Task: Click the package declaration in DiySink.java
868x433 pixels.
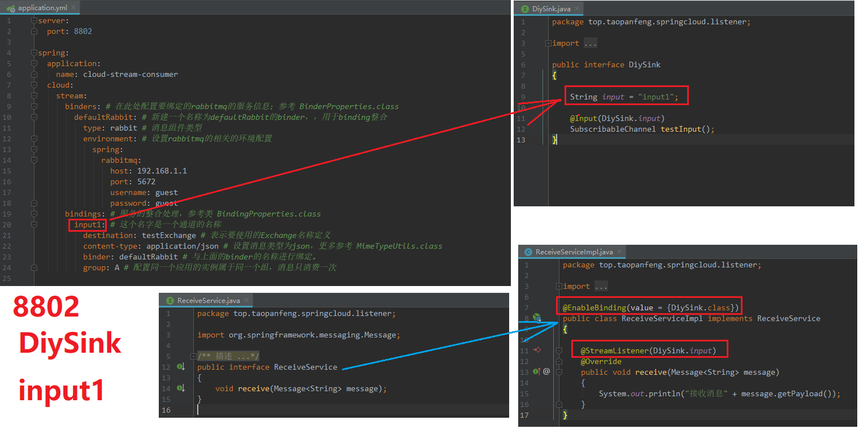Action: 652,22
